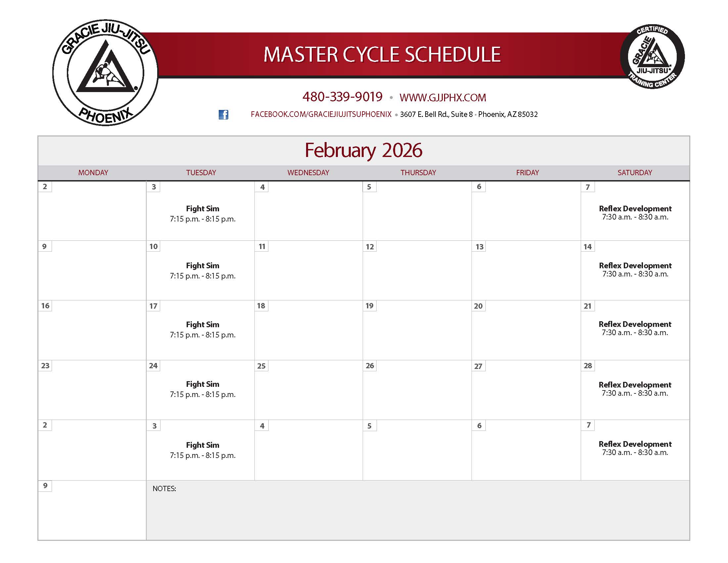
Task: Click the Certified Training Center badge
Action: click(x=652, y=57)
